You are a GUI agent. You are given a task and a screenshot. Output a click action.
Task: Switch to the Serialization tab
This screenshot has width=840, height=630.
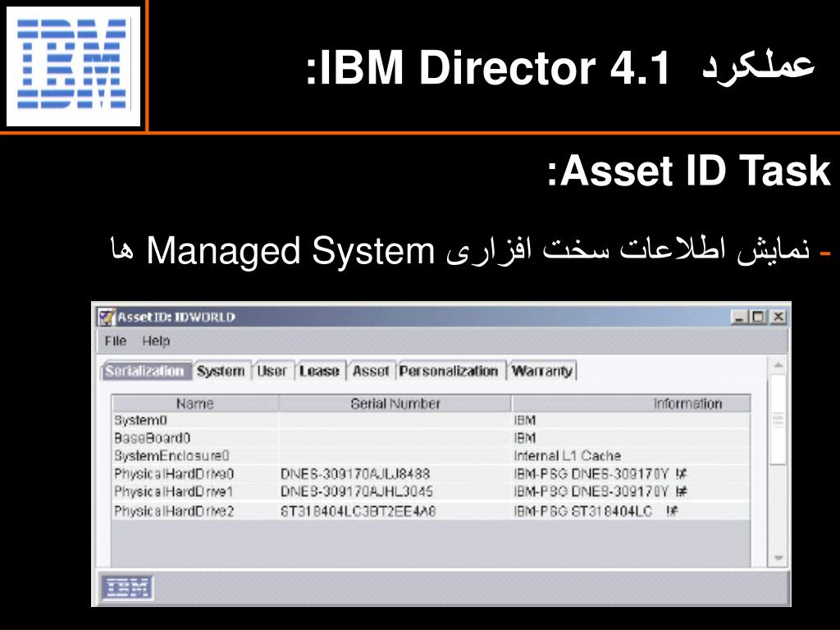[x=145, y=371]
